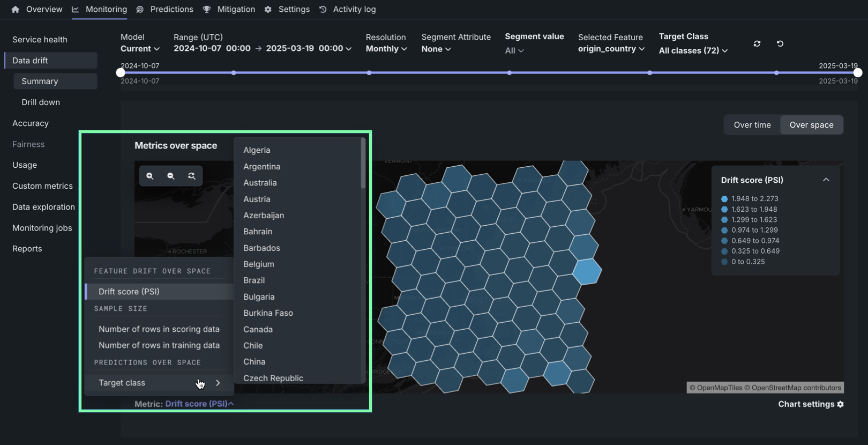Switch view to Over time
The image size is (868, 445).
point(752,125)
